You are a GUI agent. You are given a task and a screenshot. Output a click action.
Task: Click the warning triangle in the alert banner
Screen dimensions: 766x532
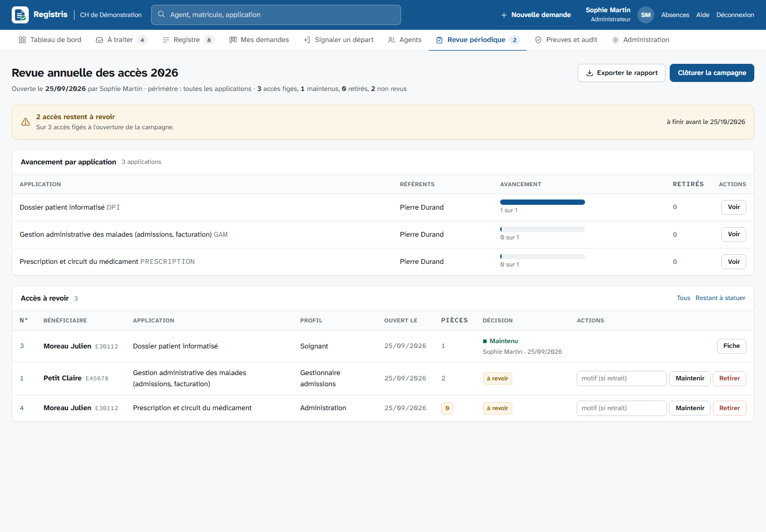26,122
